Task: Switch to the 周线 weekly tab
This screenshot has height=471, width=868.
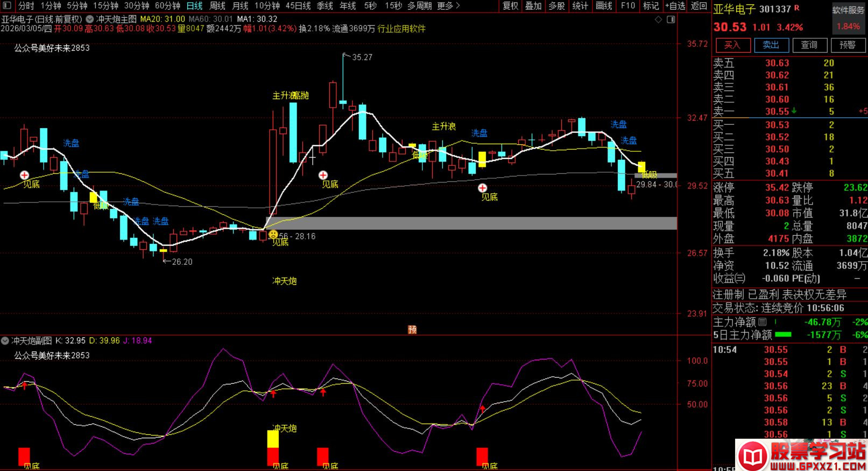Action: point(217,6)
